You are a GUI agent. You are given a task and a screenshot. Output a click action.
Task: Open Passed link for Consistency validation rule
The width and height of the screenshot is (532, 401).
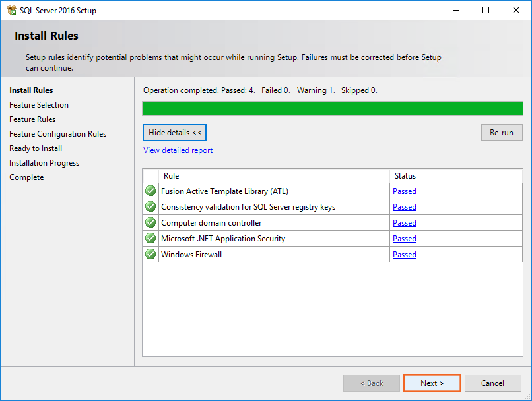pyautogui.click(x=404, y=207)
